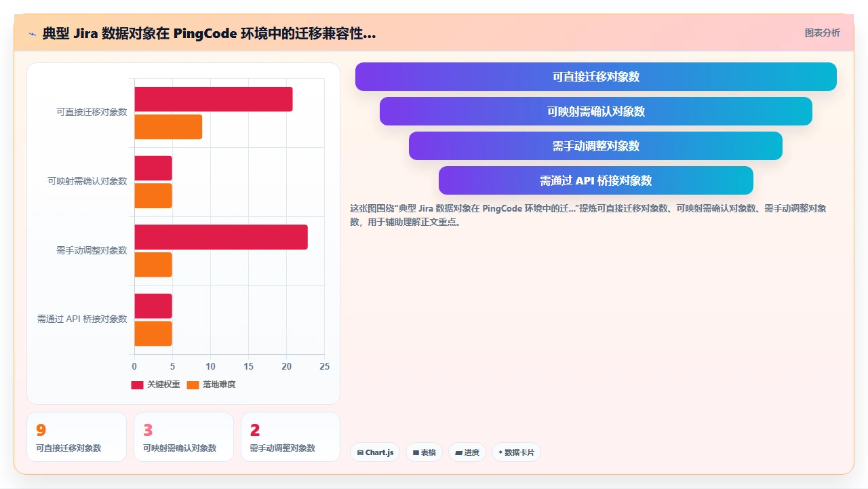868x489 pixels.
Task: Click the small icon left of the title
Action: tap(32, 34)
